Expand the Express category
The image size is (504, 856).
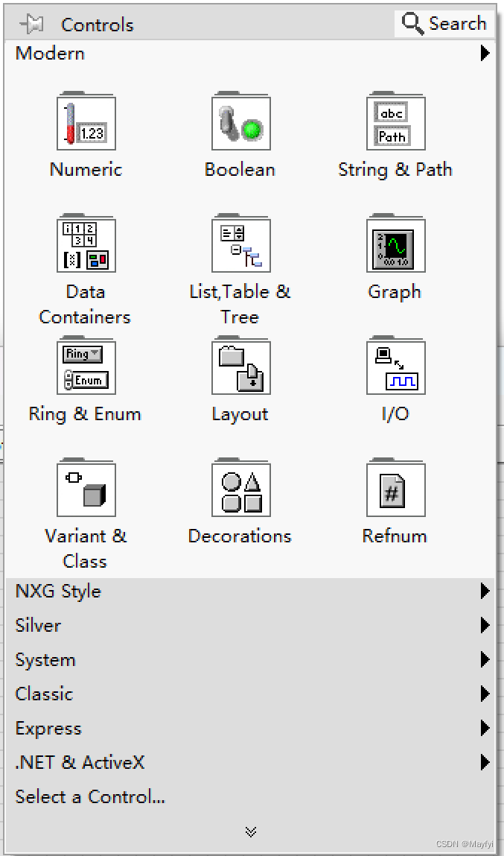(x=250, y=729)
